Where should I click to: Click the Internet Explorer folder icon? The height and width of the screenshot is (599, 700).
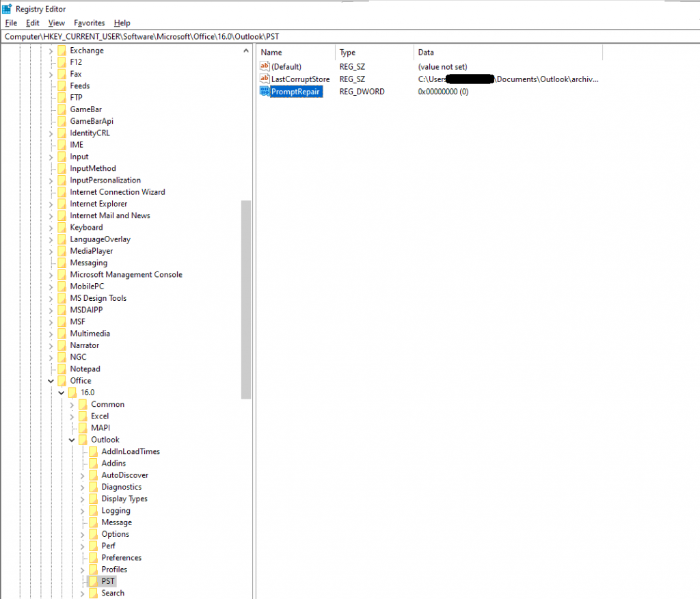point(62,204)
